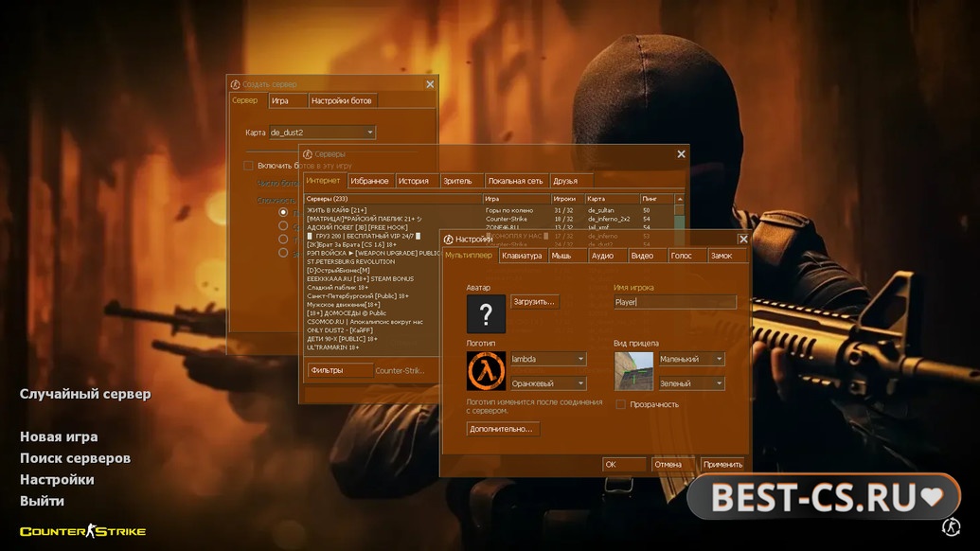Click Случайный сервер in the main menu

(x=85, y=394)
